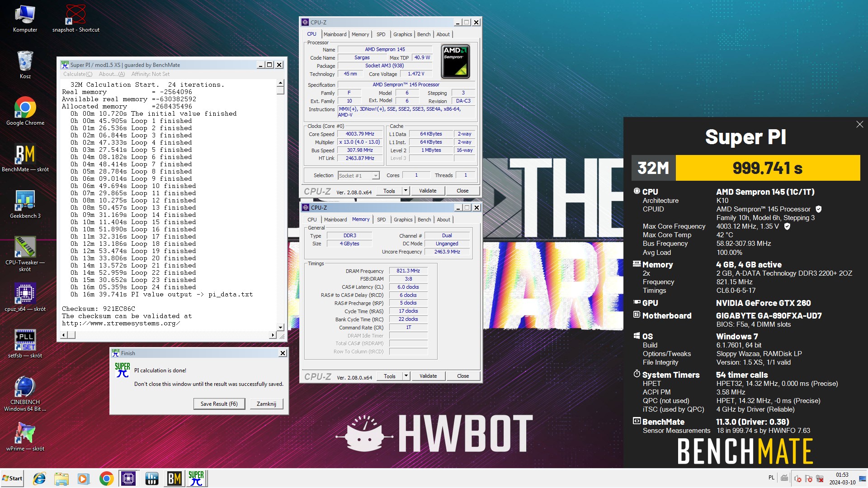868x488 pixels.
Task: Click the Super PI horizontal scrollbar right arrow
Action: click(272, 335)
